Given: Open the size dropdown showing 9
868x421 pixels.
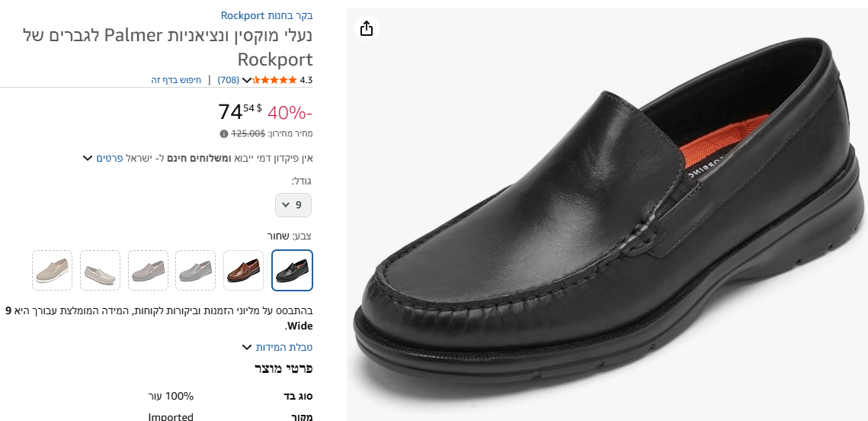Looking at the screenshot, I should [293, 204].
